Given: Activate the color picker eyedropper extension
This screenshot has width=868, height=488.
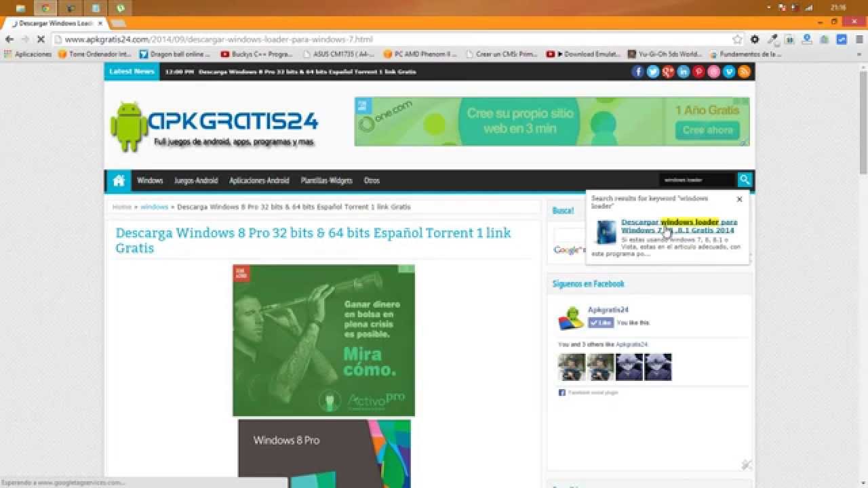Looking at the screenshot, I should 772,39.
